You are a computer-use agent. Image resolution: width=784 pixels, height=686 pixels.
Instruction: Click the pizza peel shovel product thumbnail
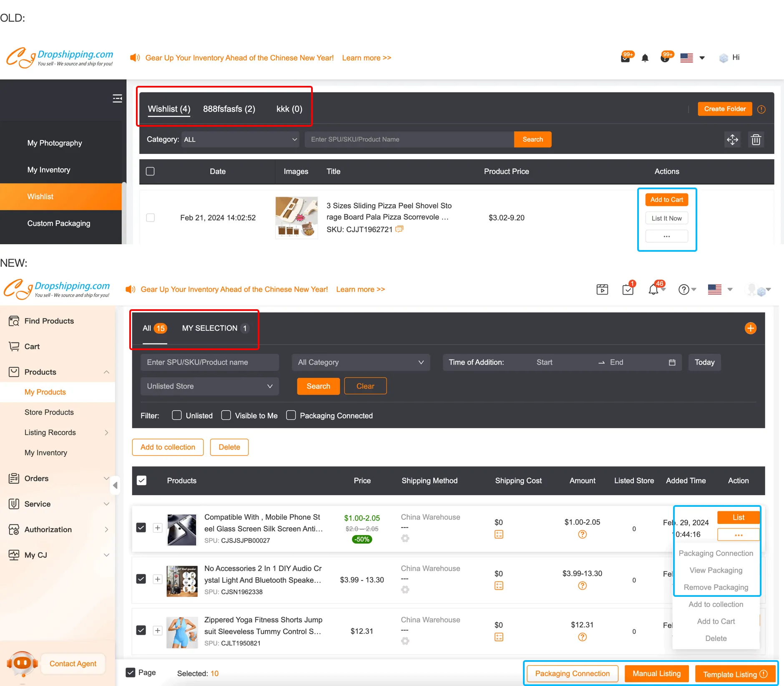tap(297, 218)
